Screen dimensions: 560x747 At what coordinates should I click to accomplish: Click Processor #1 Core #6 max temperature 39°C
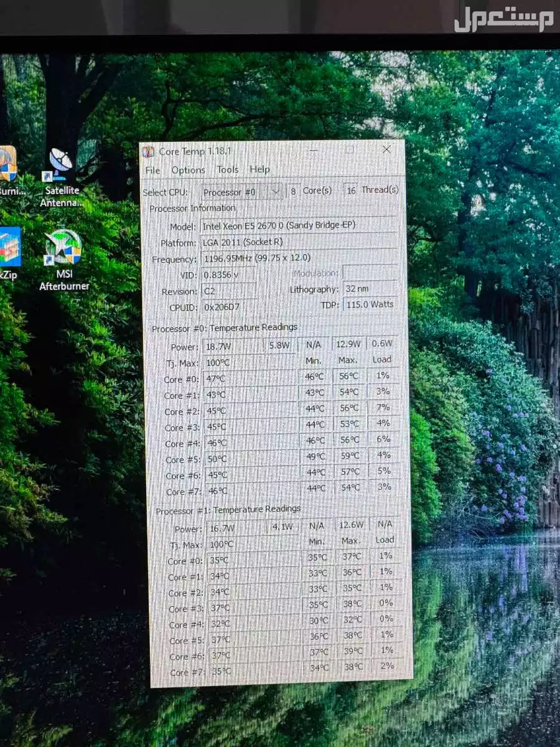[353, 651]
